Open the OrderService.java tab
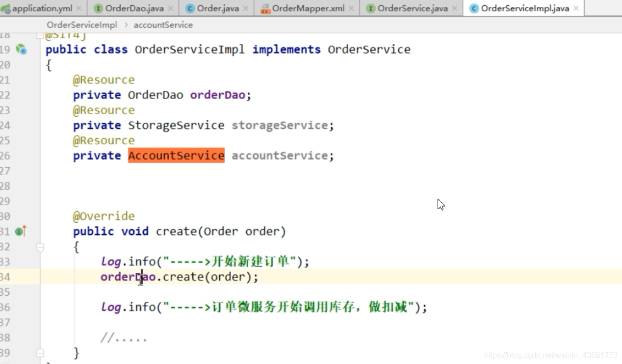 pyautogui.click(x=412, y=8)
